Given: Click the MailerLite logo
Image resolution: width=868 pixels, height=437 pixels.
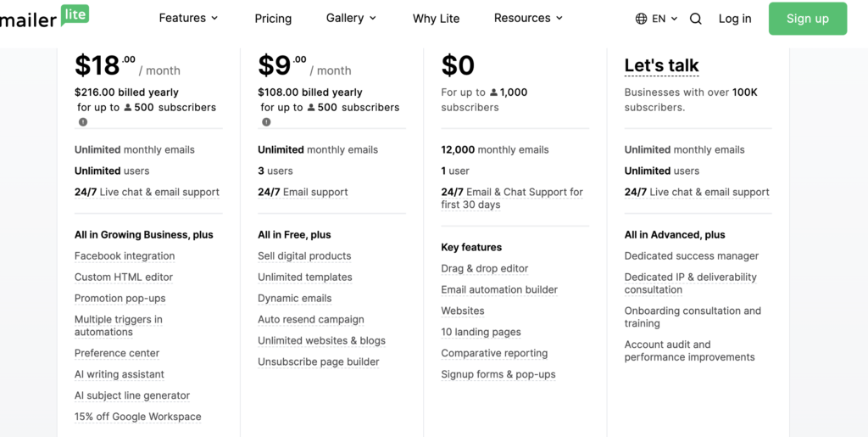Looking at the screenshot, I should tap(44, 17).
